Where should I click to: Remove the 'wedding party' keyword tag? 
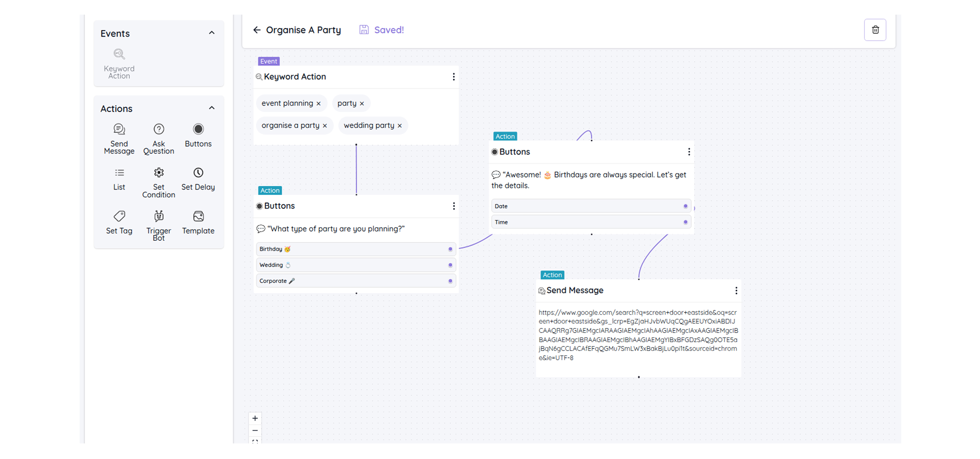tap(399, 126)
